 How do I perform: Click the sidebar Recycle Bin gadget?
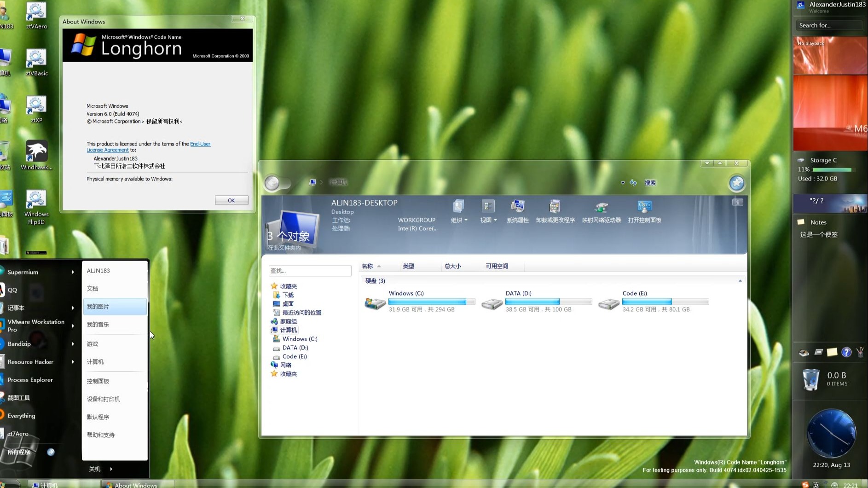click(810, 379)
